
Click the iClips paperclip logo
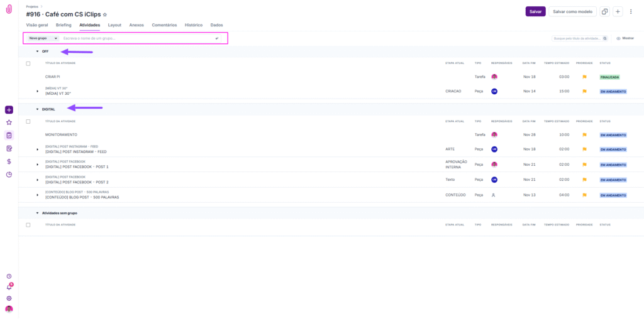(9, 9)
